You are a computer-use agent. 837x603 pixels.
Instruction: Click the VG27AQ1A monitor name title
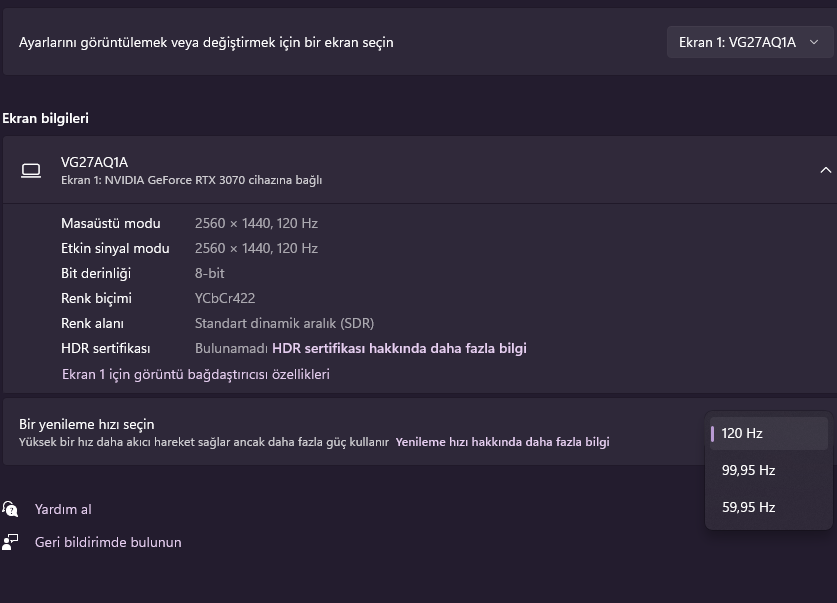coord(95,162)
